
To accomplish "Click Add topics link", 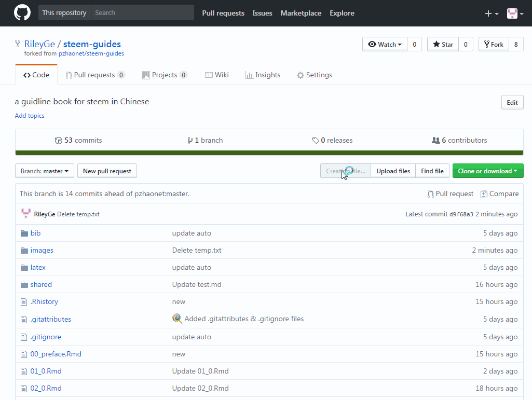I will 30,116.
